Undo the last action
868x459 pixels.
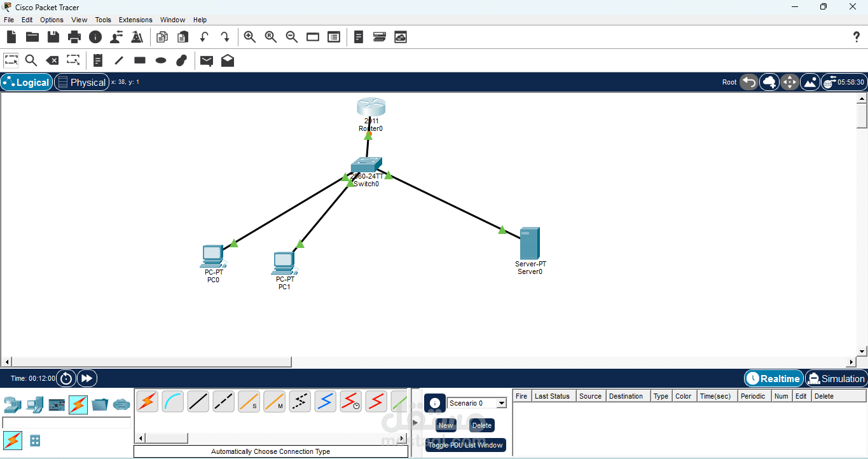pos(204,37)
